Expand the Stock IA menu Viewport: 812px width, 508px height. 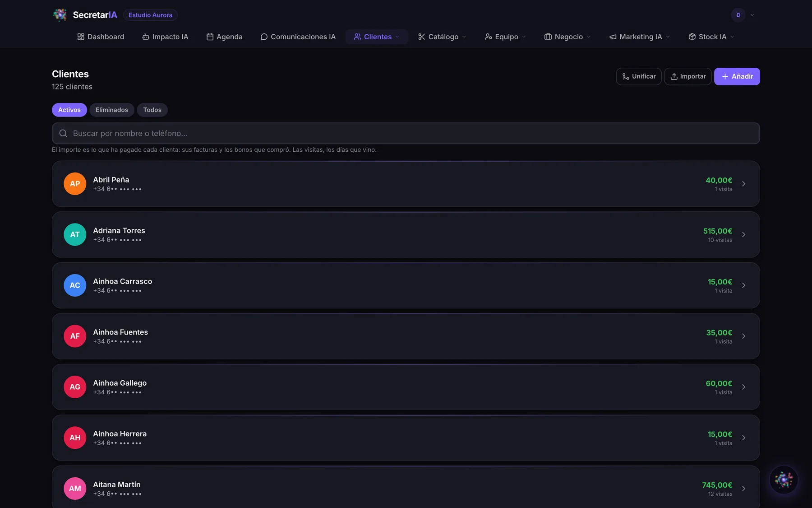click(x=711, y=37)
